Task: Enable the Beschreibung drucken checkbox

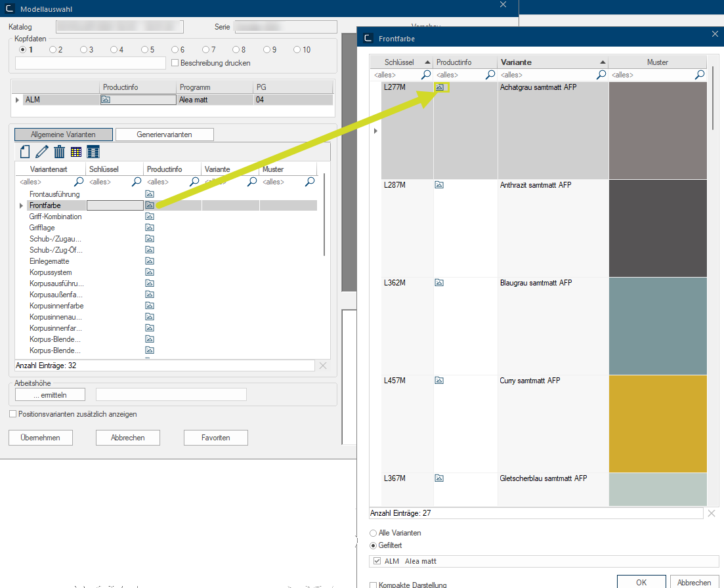Action: coord(175,63)
